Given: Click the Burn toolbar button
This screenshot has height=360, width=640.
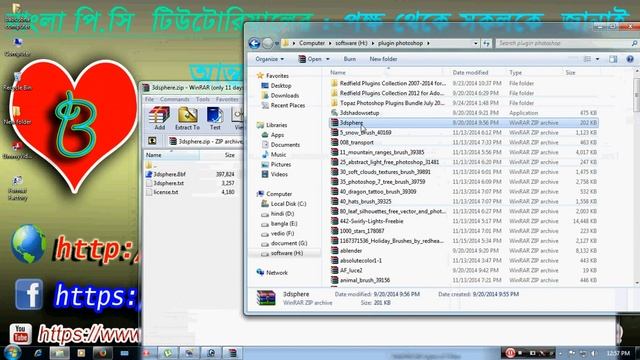Looking at the screenshot, I should click(x=349, y=59).
